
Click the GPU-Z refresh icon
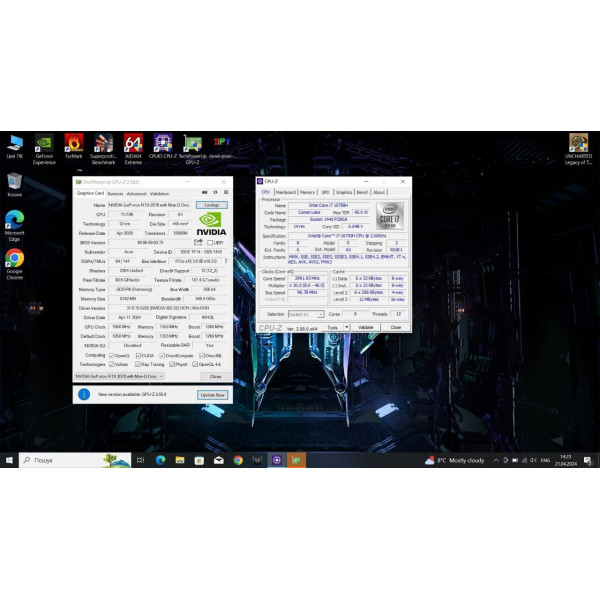pyautogui.click(x=215, y=192)
